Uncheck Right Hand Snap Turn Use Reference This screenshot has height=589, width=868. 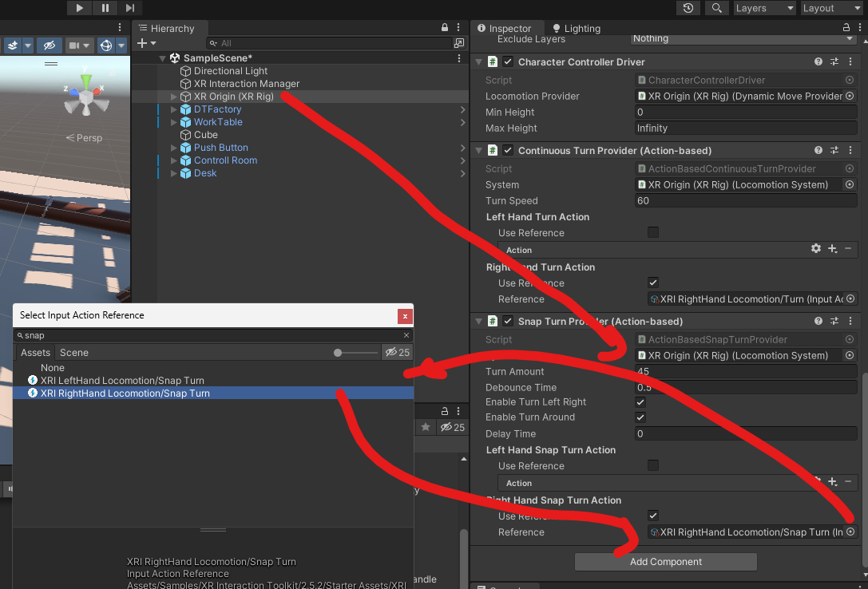tap(653, 516)
